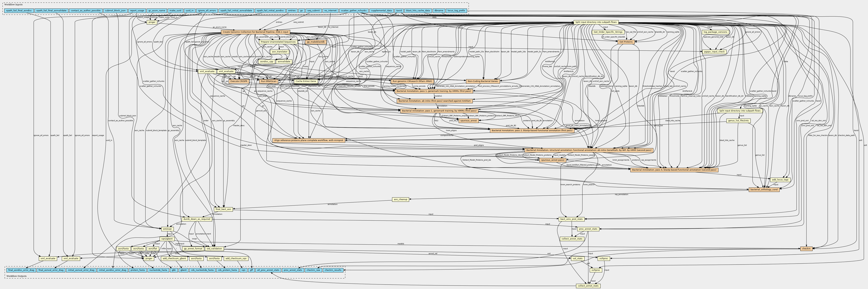Select the gp_makeblastdb step node
Screen dimensions: 868x289
(x=316, y=42)
